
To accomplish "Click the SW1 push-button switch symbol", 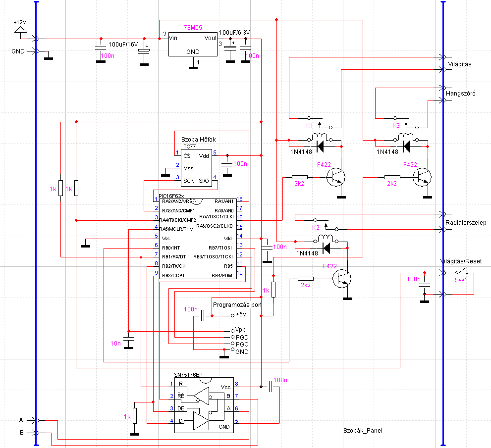I will pos(461,271).
